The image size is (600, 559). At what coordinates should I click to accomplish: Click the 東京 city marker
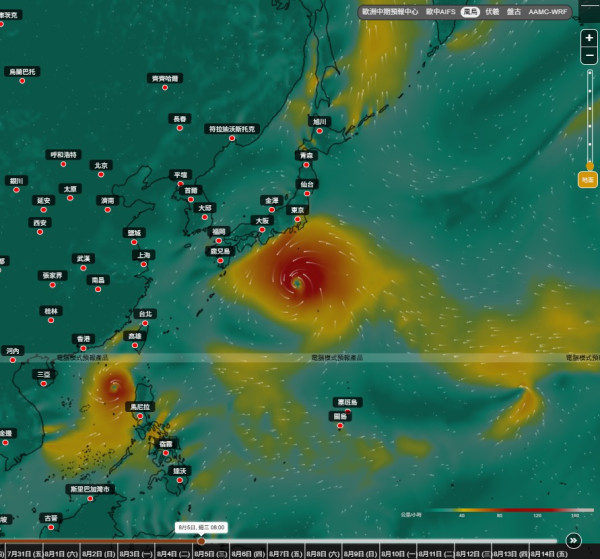297,219
